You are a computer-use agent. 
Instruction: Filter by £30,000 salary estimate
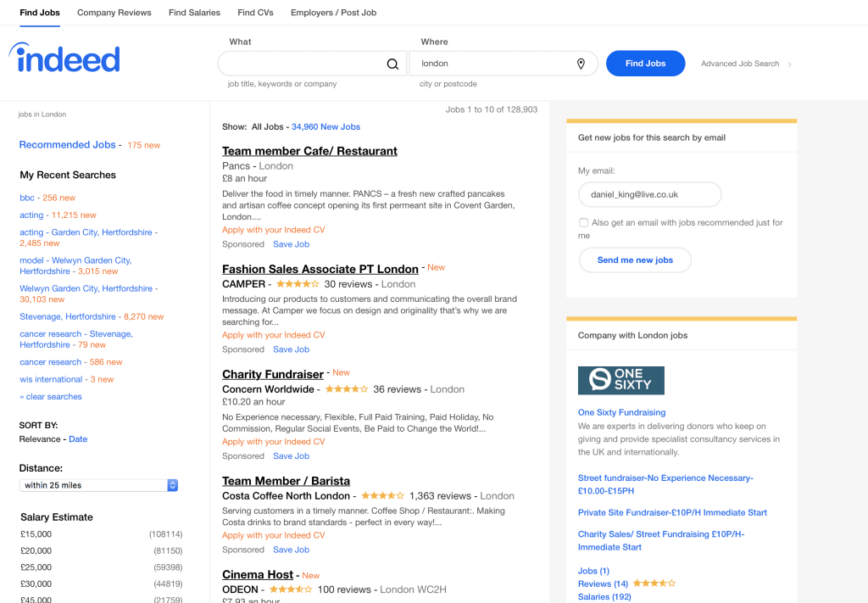(102, 584)
